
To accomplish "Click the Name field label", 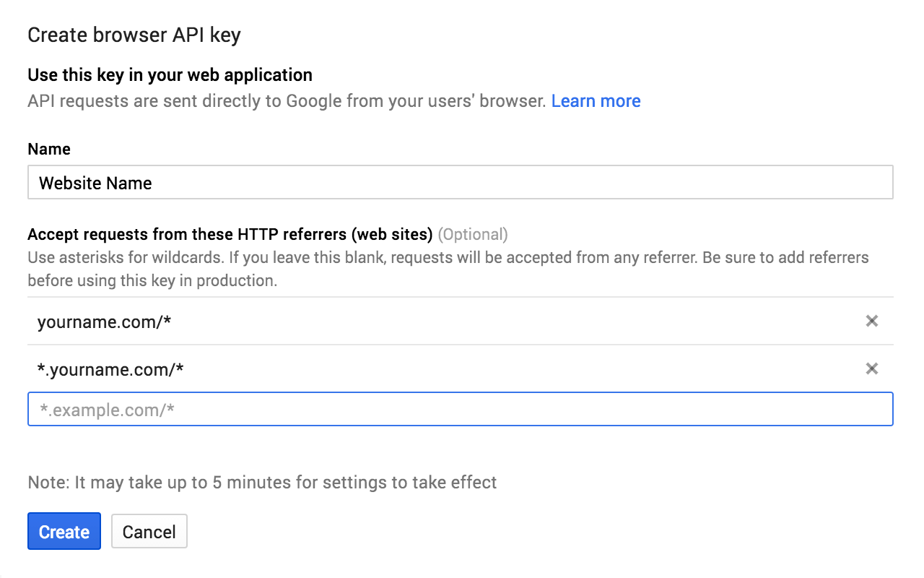I will click(x=48, y=149).
